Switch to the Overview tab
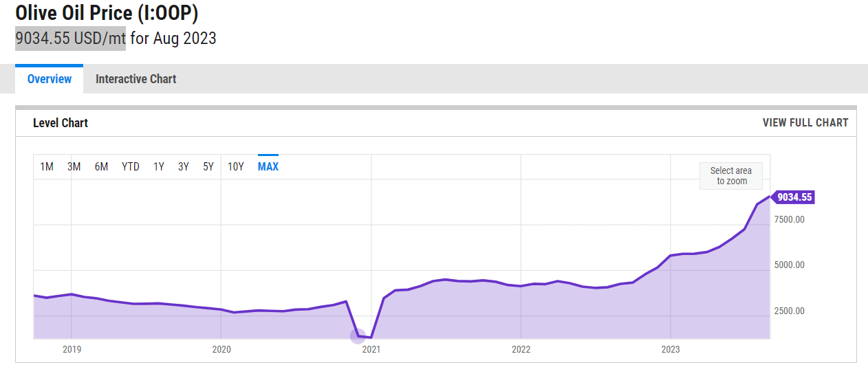Screen dimensions: 868x376 pyautogui.click(x=50, y=79)
